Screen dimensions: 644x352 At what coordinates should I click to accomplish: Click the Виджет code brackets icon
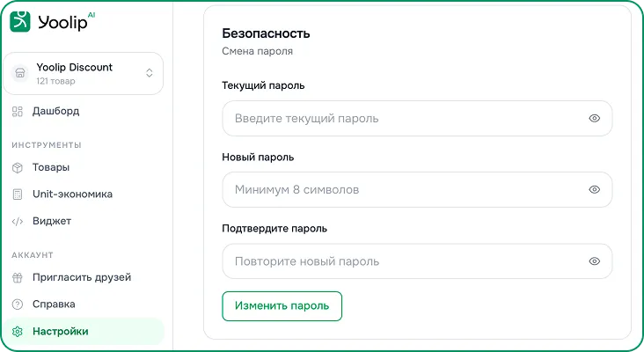pos(18,222)
